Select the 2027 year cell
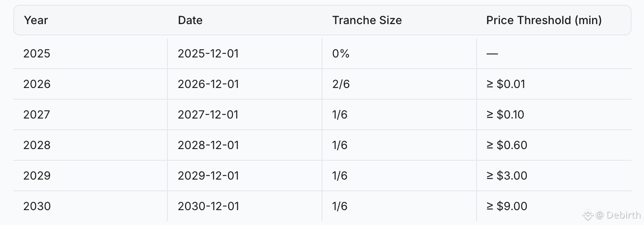The width and height of the screenshot is (644, 225). point(37,115)
